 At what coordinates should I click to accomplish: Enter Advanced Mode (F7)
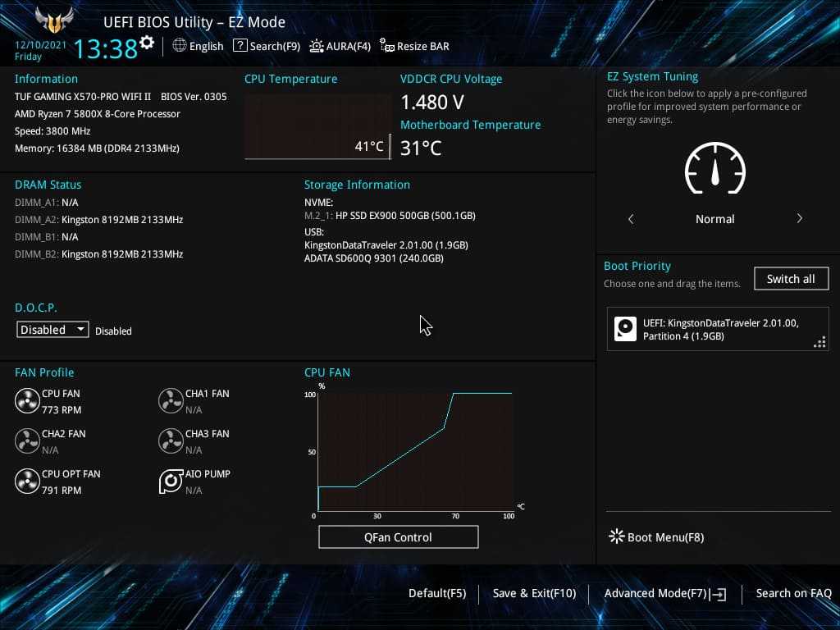[664, 593]
